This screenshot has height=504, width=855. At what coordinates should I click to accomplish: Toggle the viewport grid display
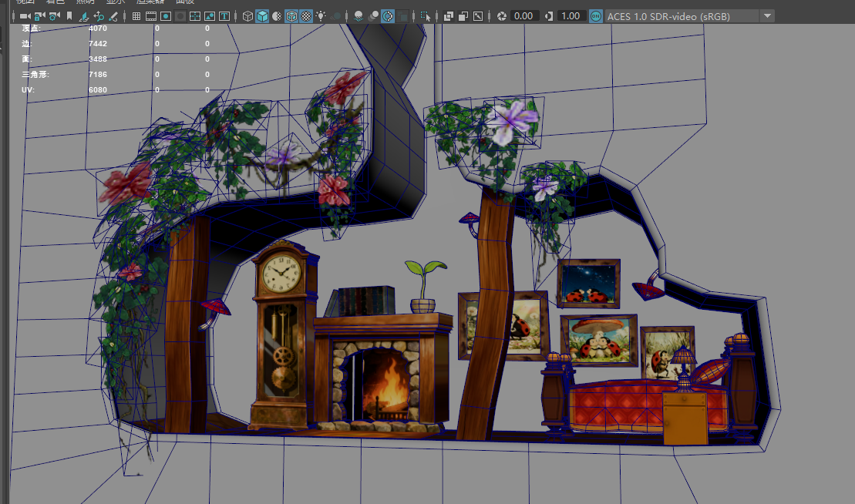click(x=136, y=15)
